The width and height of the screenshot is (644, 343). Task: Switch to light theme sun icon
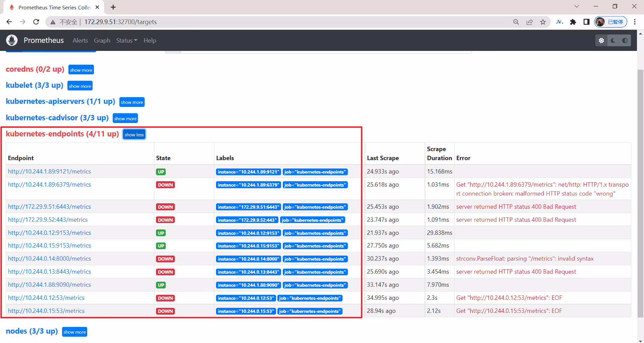click(601, 41)
